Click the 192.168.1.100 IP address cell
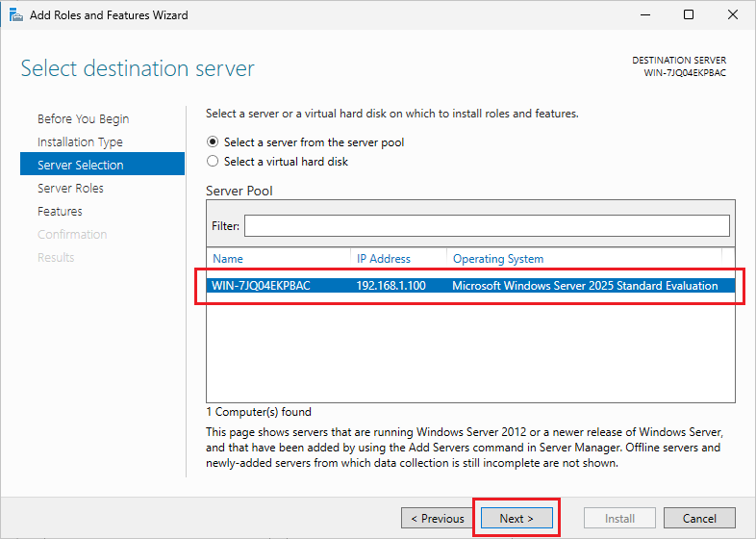This screenshot has height=539, width=756. [x=391, y=286]
